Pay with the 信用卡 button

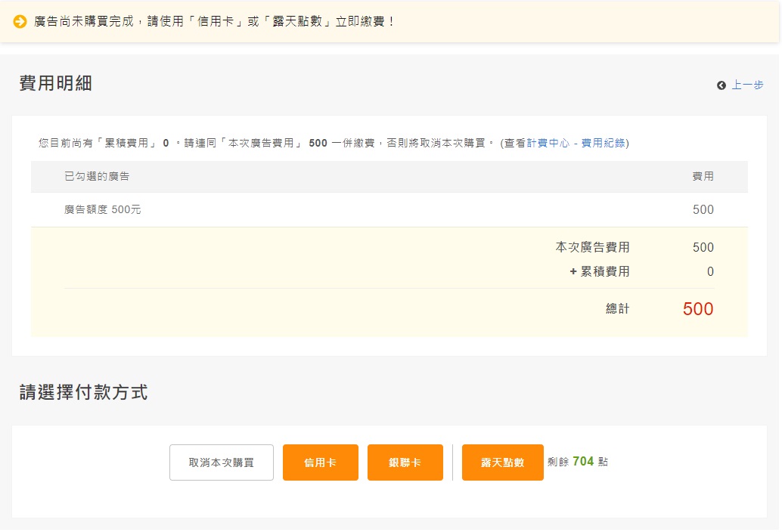320,462
